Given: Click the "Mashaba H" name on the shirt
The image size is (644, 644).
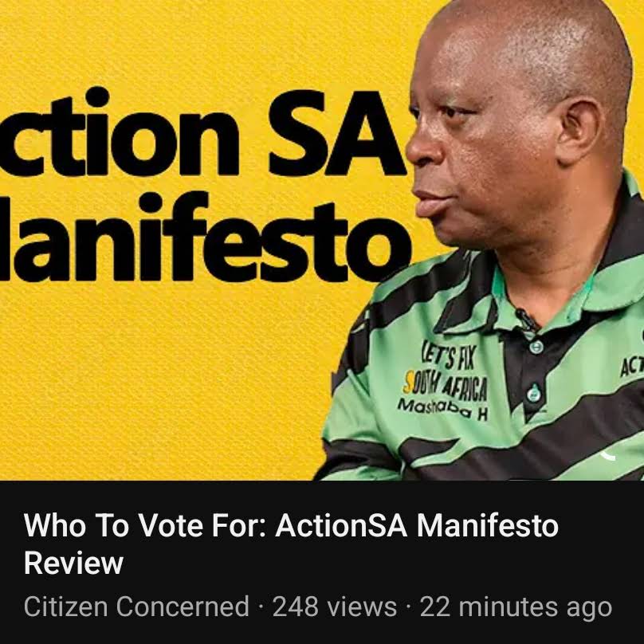Looking at the screenshot, I should tap(443, 410).
